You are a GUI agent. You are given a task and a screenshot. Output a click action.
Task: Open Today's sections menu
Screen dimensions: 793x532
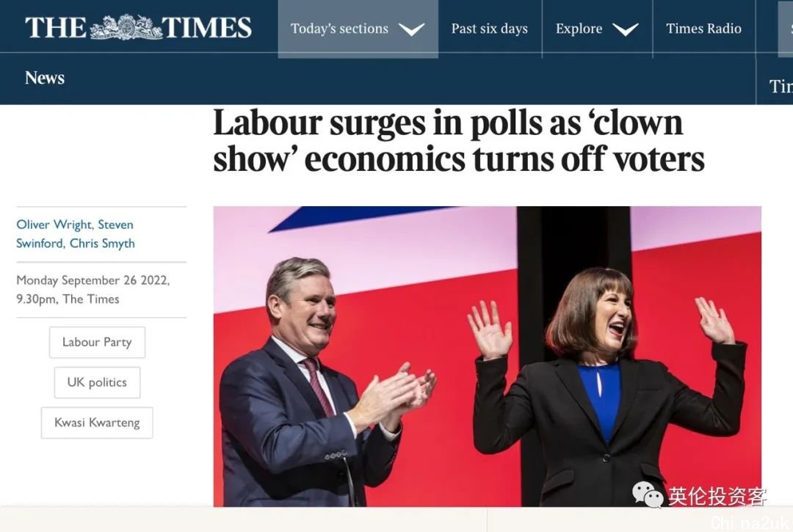click(339, 29)
